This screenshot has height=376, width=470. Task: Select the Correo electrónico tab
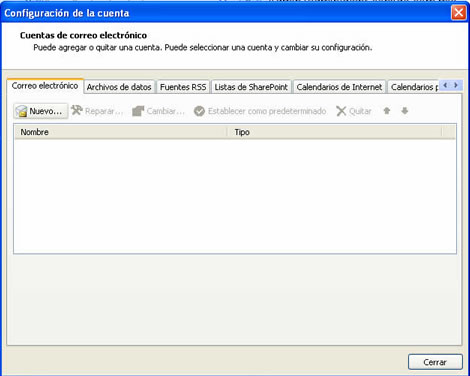pos(45,86)
